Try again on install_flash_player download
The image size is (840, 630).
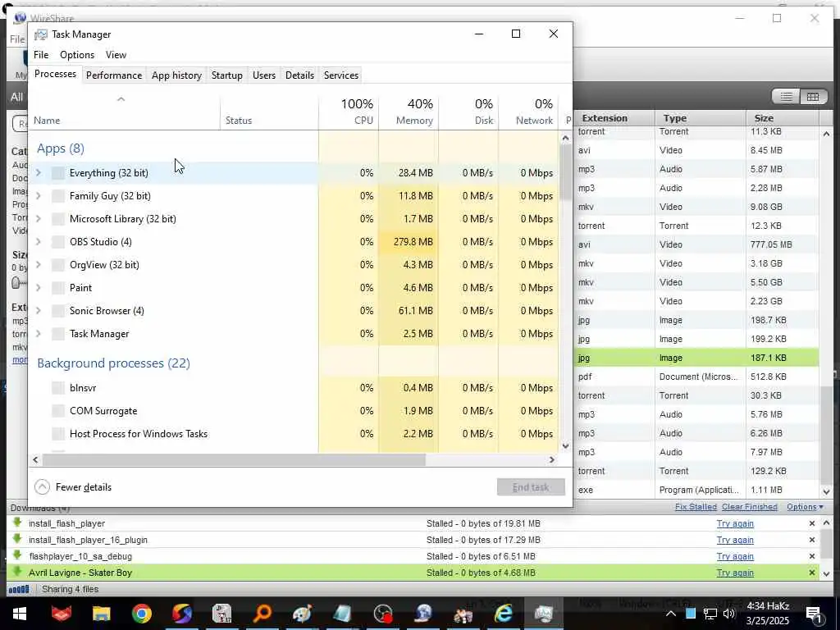pyautogui.click(x=735, y=523)
